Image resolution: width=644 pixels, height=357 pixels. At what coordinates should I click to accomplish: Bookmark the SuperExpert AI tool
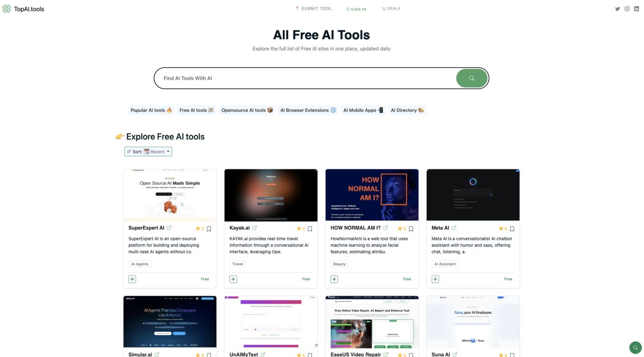point(209,229)
